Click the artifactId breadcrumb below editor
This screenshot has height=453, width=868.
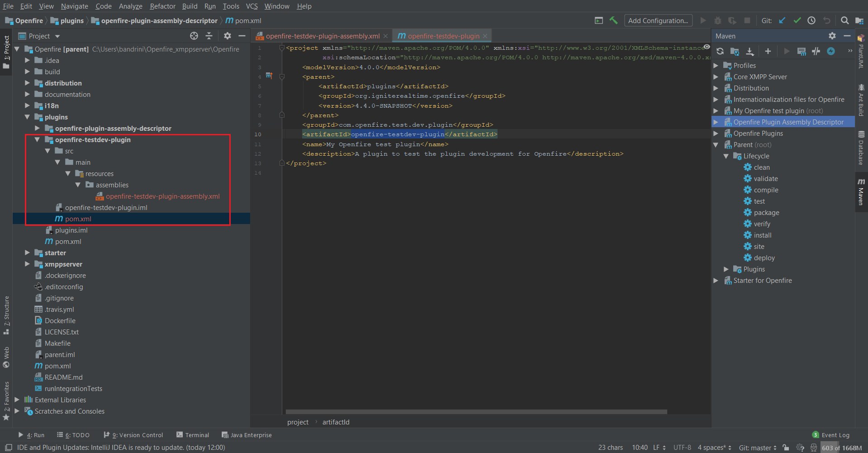click(336, 422)
